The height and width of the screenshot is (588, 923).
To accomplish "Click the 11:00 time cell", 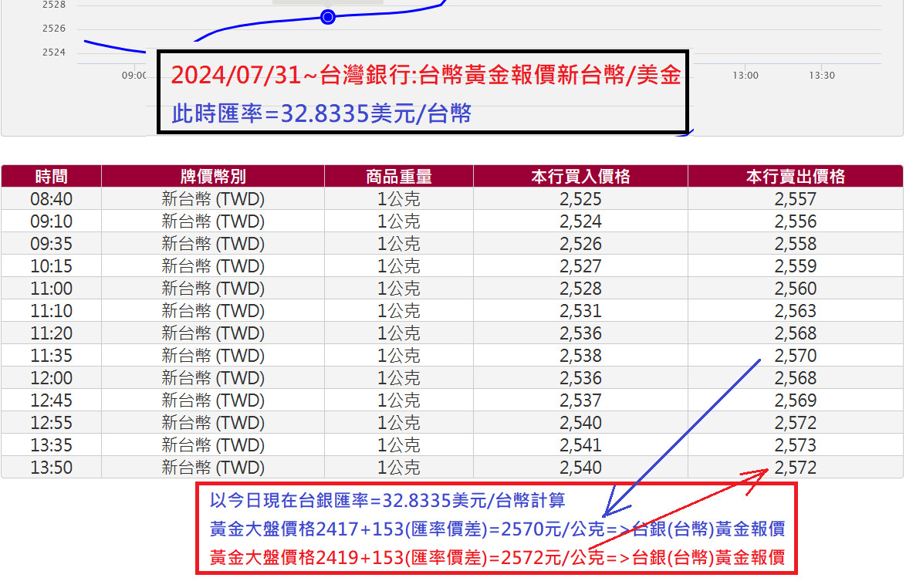I will [x=51, y=289].
